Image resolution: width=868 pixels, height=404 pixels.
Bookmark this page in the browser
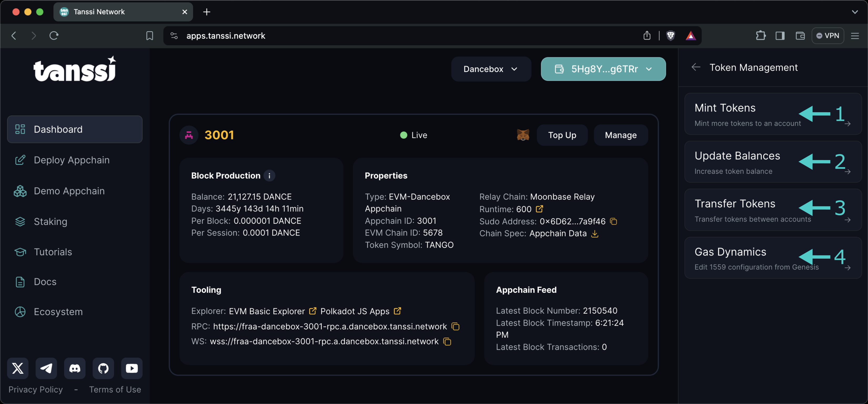150,35
